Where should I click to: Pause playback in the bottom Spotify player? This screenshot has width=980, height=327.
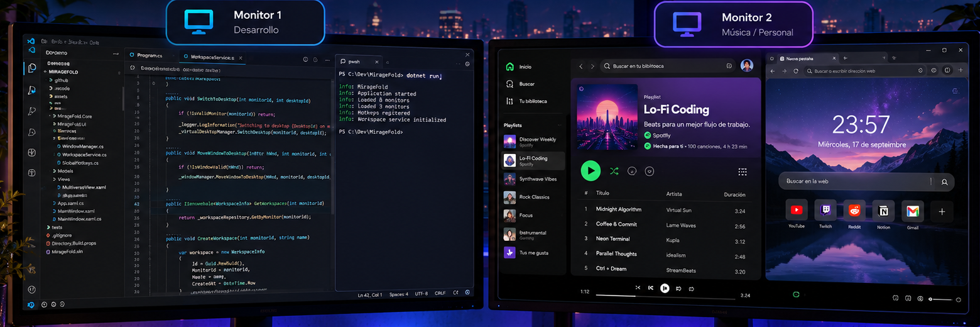click(665, 288)
